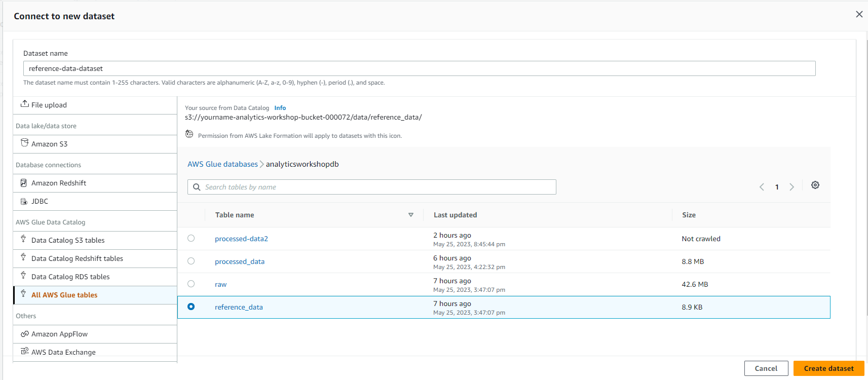Viewport: 868px width, 380px height.
Task: Click the Amazon S3 bucket icon
Action: coord(24,143)
